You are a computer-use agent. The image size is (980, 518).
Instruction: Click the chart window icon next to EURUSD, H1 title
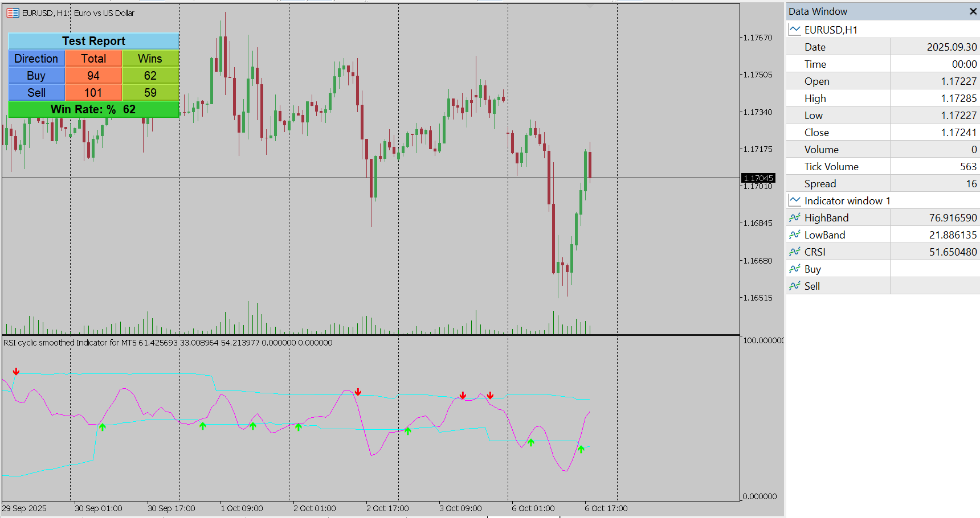pos(13,13)
